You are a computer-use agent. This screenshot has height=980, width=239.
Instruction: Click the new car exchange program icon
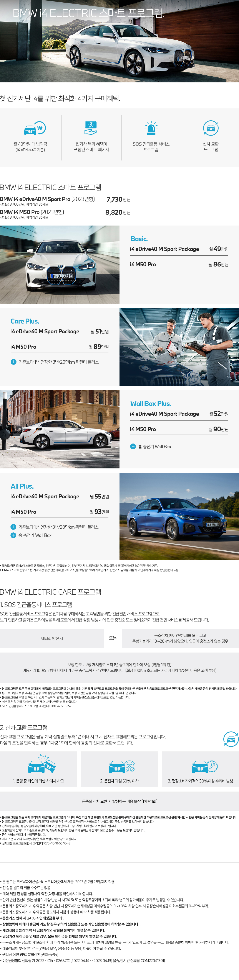(x=210, y=128)
